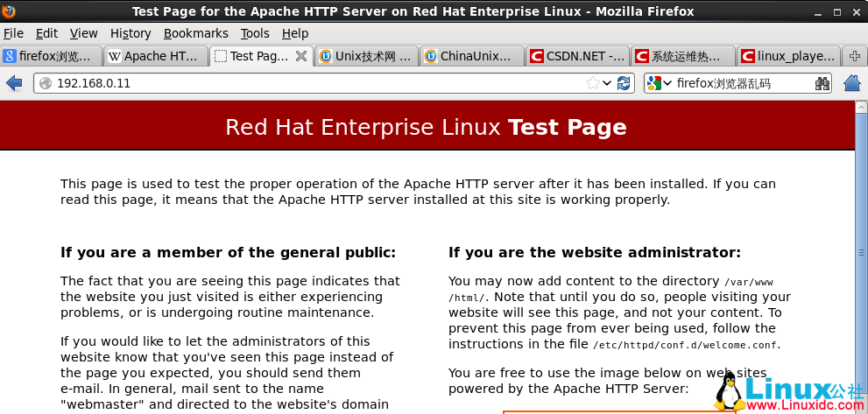Image resolution: width=868 pixels, height=414 pixels.
Task: Open URL history dropdown arrow
Action: pyautogui.click(x=607, y=83)
